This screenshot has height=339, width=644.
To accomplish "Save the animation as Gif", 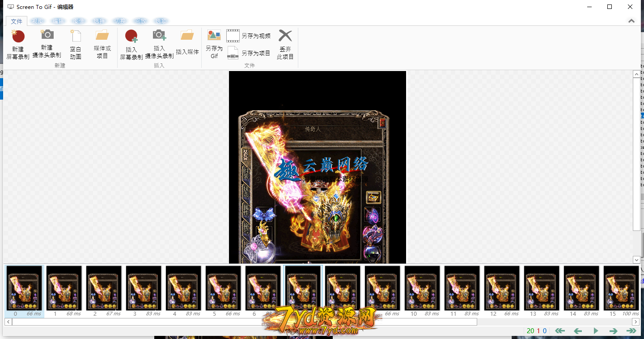I will (214, 45).
